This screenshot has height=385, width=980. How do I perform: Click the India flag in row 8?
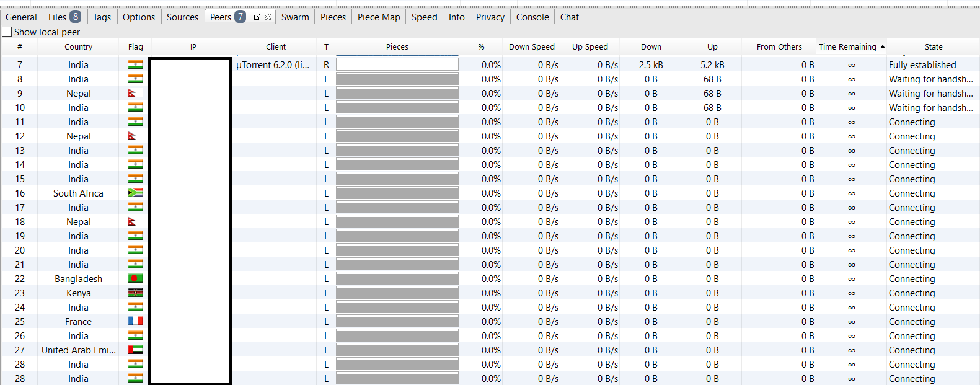(135, 79)
